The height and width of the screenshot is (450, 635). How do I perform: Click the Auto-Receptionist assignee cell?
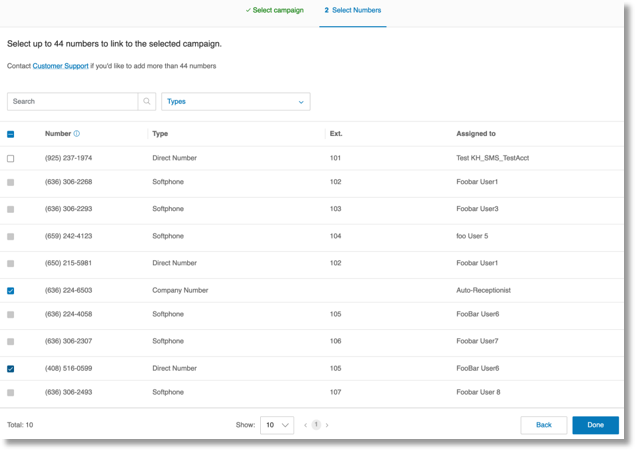[484, 290]
